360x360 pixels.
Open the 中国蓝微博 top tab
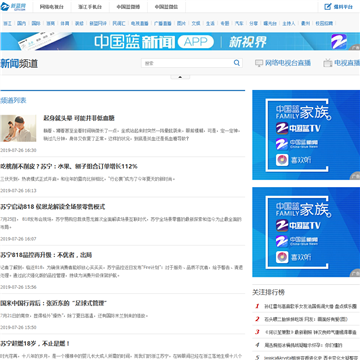click(x=128, y=7)
